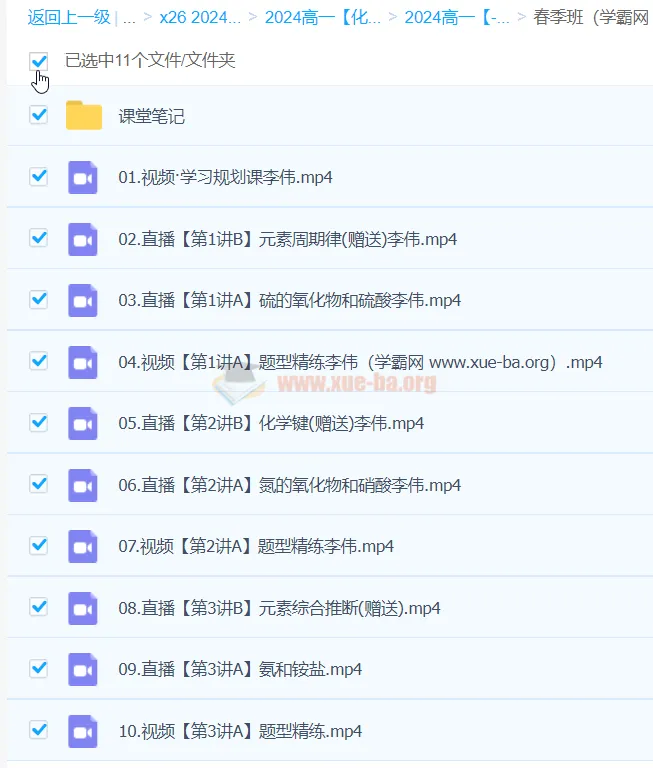
Task: Deselect checkbox for 09.直播 氨和铵盐.mp4
Action: (39, 668)
